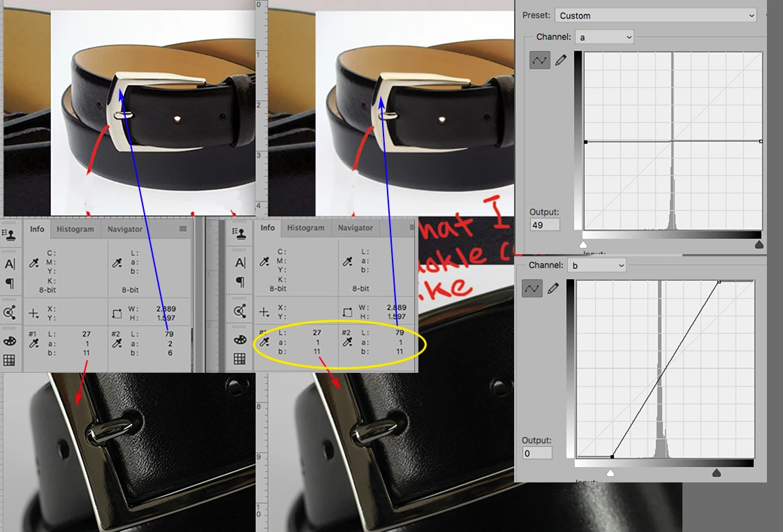Select the curve point tool for channel a
This screenshot has height=532, width=783.
coord(540,60)
